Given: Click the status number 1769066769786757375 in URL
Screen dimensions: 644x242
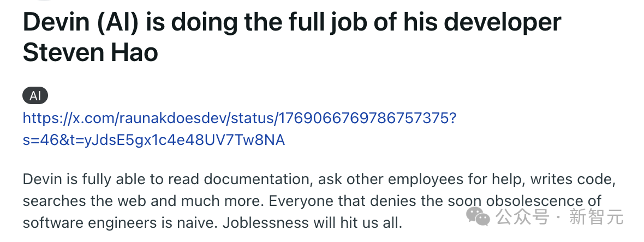Looking at the screenshot, I should pos(364,118).
